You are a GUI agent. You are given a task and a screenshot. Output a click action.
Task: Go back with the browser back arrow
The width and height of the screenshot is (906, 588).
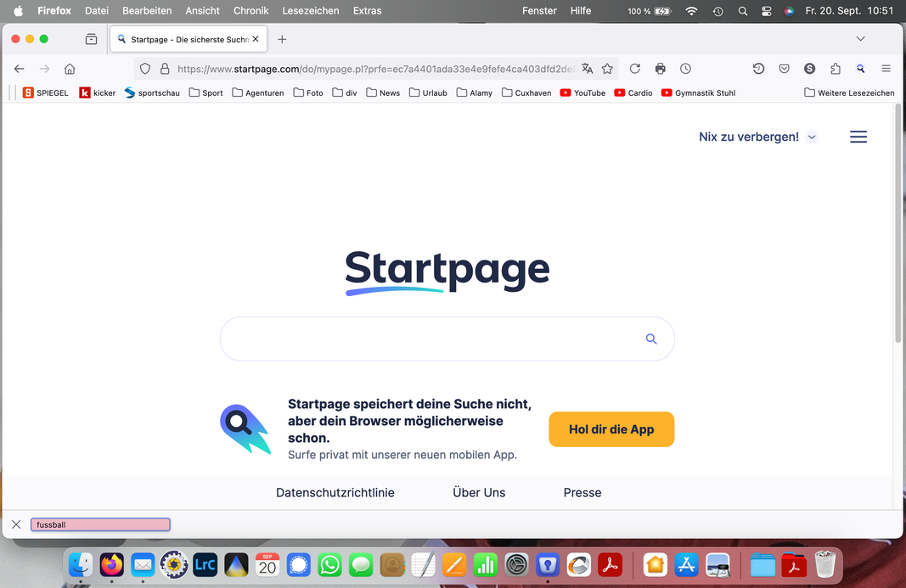pyautogui.click(x=19, y=69)
